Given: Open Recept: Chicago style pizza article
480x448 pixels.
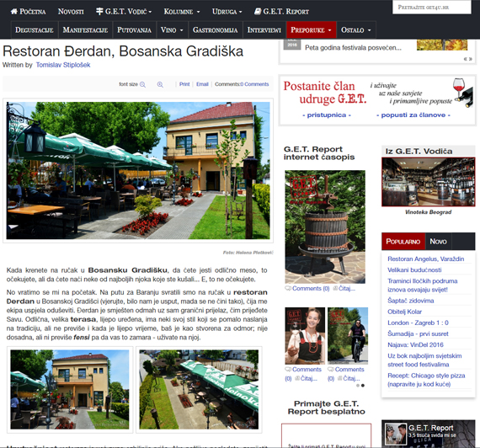Looking at the screenshot, I should pos(426,380).
